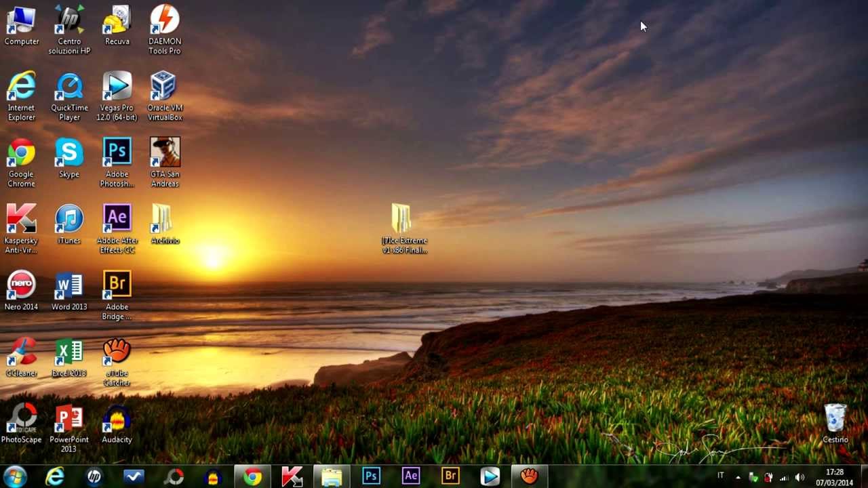Click Safely Remove Hardware tray icon
The image size is (868, 488).
(x=753, y=478)
